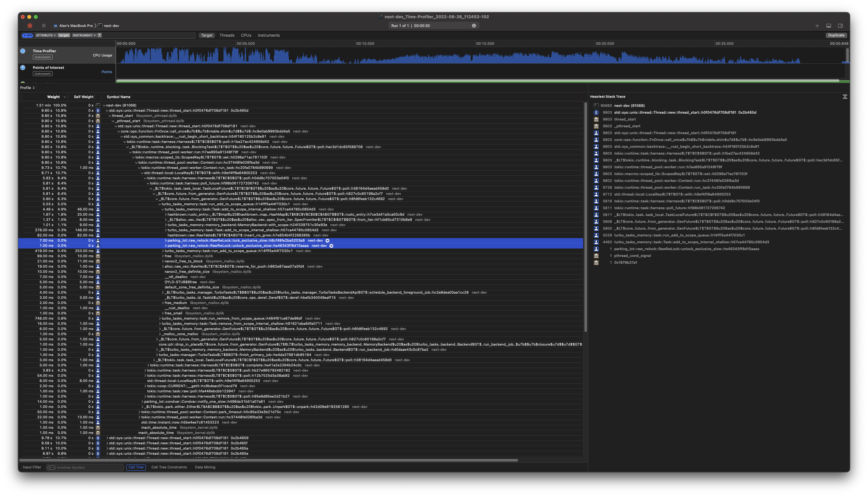Toggle the ANY filter token

[x=28, y=35]
